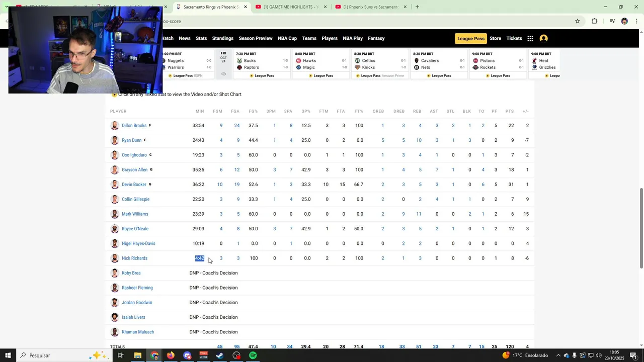This screenshot has height=362, width=644.
Task: Click Mark Williams' 11 REB stat
Action: pyautogui.click(x=419, y=214)
